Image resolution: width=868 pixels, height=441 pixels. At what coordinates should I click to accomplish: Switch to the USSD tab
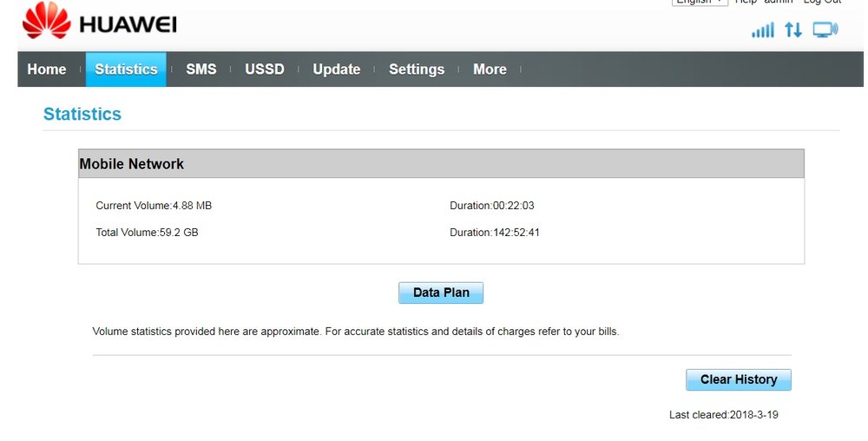pos(265,69)
